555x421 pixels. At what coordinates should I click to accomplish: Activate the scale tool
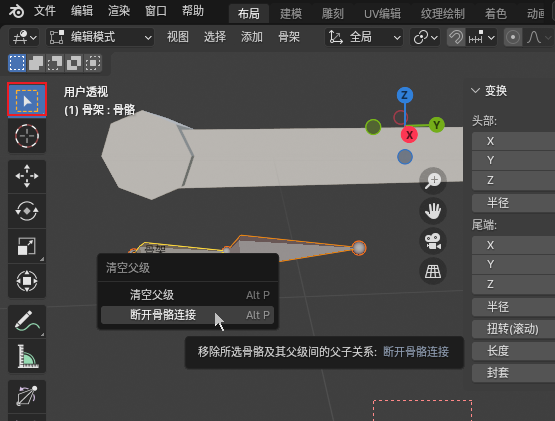(x=27, y=246)
